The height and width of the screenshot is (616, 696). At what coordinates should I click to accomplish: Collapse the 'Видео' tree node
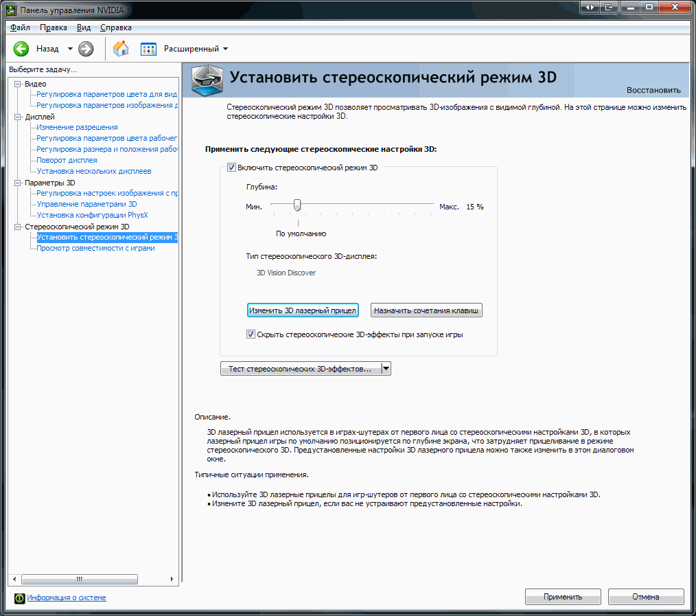coord(18,84)
